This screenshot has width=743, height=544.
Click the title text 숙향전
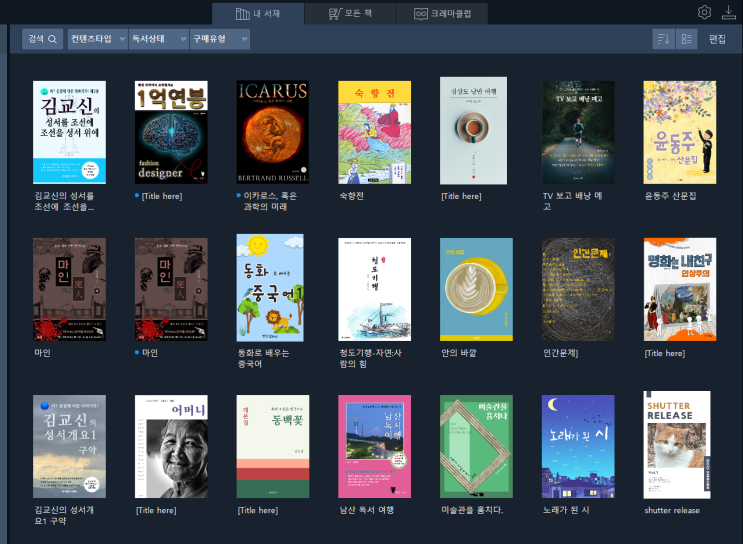pos(352,196)
